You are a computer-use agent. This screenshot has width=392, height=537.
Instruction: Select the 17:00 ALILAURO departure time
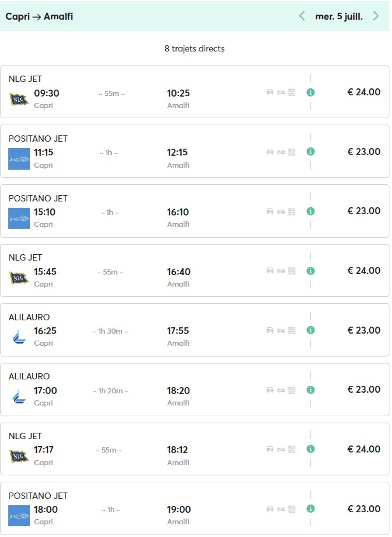click(45, 391)
